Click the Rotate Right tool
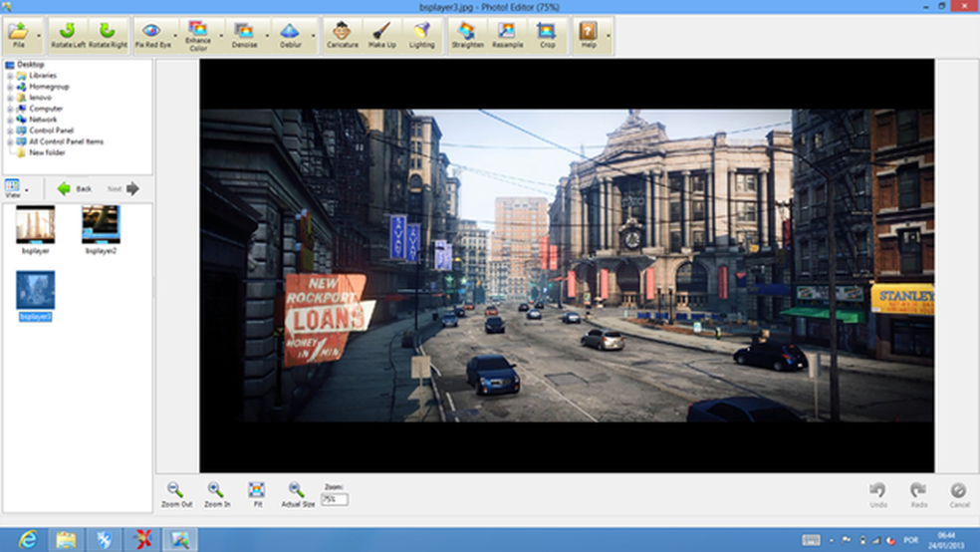 (106, 35)
